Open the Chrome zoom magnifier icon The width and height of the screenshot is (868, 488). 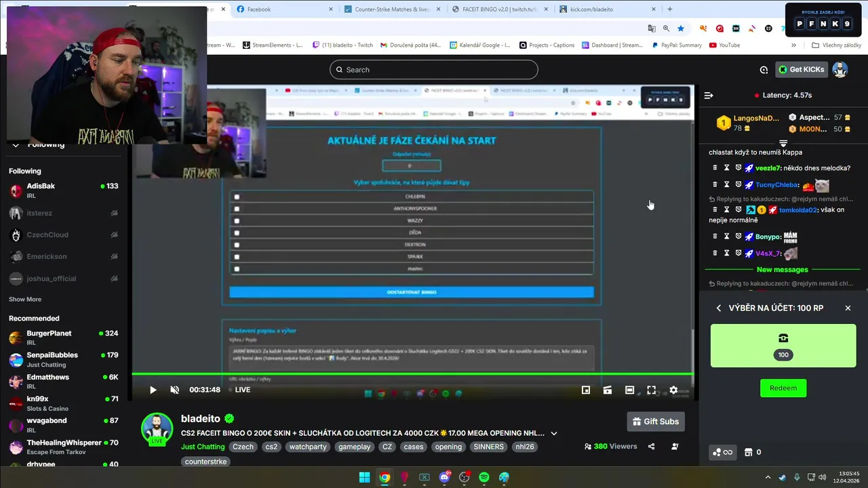pyautogui.click(x=666, y=28)
